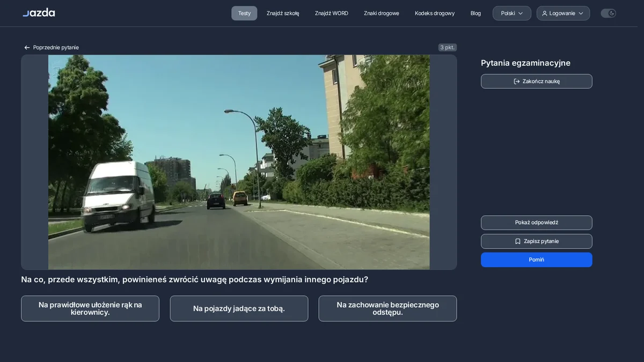Viewport: 644px width, 362px height.
Task: Open Kodeks drogowy section
Action: [x=435, y=13]
